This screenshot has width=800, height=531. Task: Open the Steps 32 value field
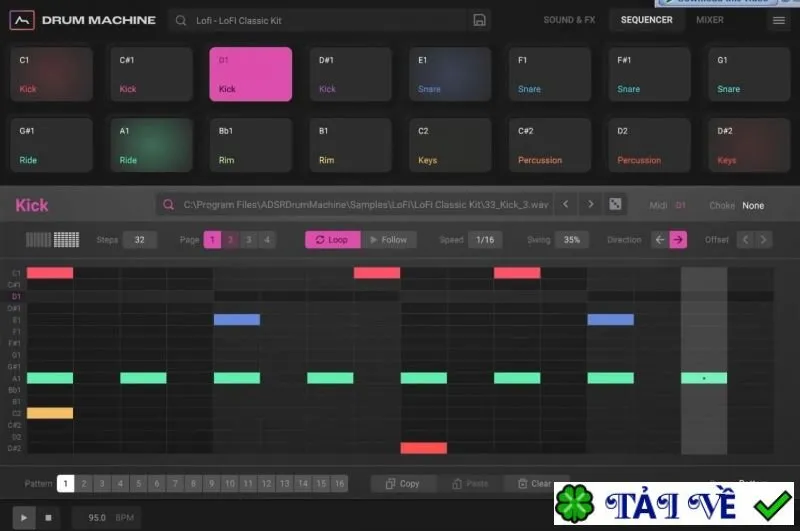coord(139,240)
